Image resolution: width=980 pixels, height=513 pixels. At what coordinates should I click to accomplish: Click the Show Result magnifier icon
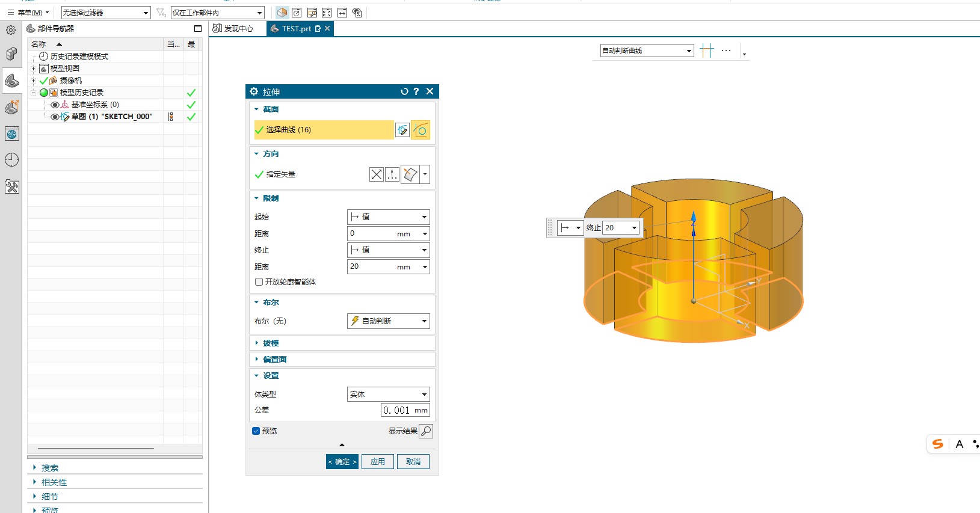click(426, 431)
